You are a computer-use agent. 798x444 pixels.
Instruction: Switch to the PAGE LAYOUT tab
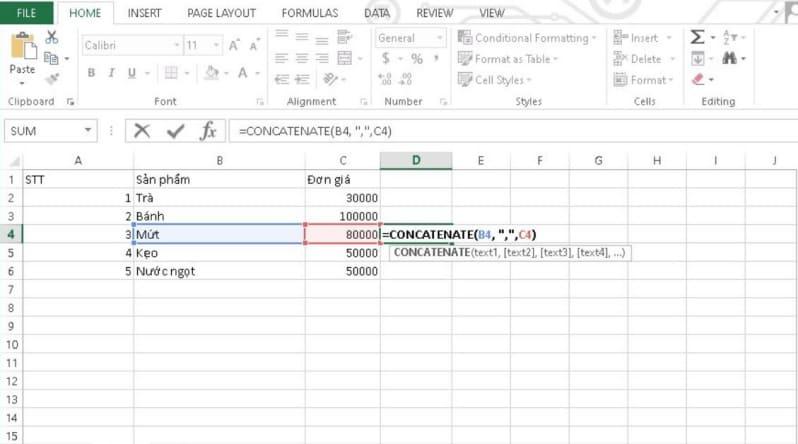221,13
